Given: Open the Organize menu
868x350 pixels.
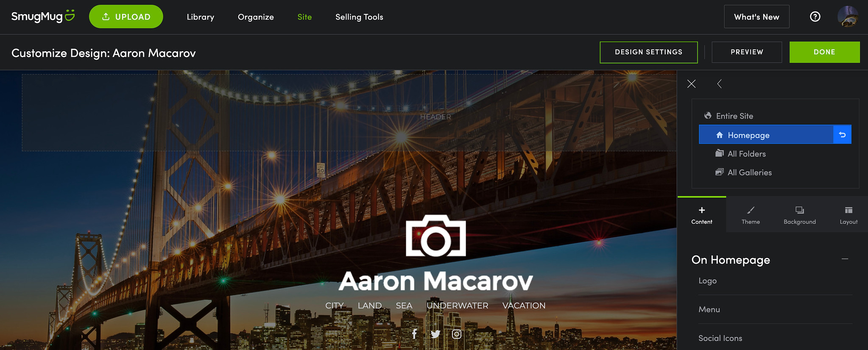Looking at the screenshot, I should 256,17.
